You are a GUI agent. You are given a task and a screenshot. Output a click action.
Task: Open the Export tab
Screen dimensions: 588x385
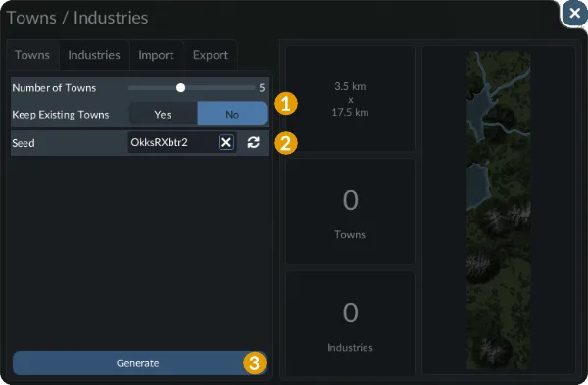(211, 55)
